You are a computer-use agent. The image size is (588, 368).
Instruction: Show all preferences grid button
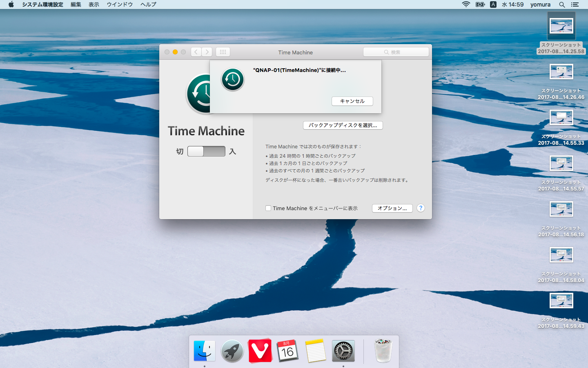[223, 52]
